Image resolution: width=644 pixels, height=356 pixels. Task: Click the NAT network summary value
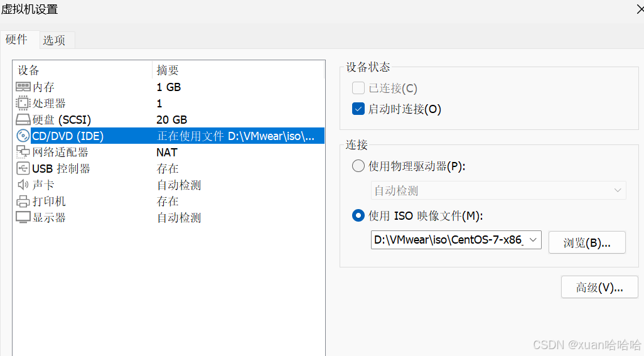point(167,153)
